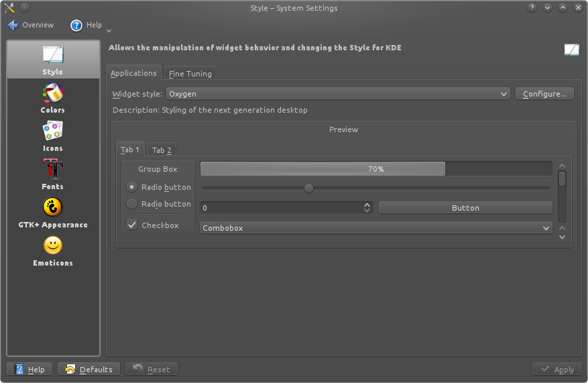Expand the Widget style Oxygen dropdown
The height and width of the screenshot is (383, 588).
(338, 94)
